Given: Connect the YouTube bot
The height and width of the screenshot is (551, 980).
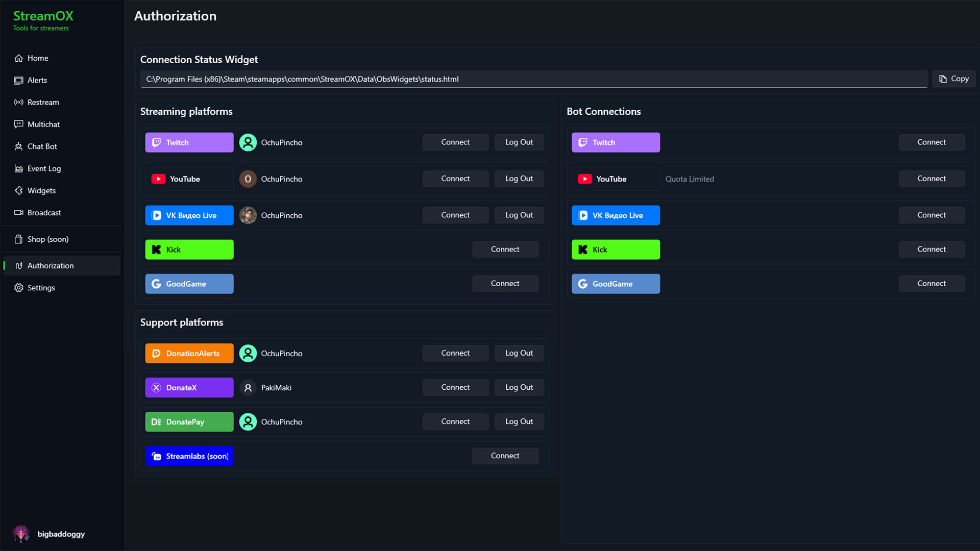Looking at the screenshot, I should pos(932,179).
